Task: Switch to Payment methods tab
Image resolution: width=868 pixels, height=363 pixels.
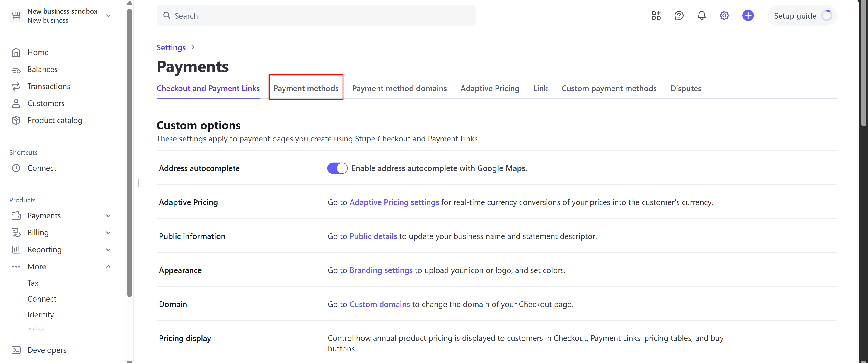Action: click(x=306, y=88)
